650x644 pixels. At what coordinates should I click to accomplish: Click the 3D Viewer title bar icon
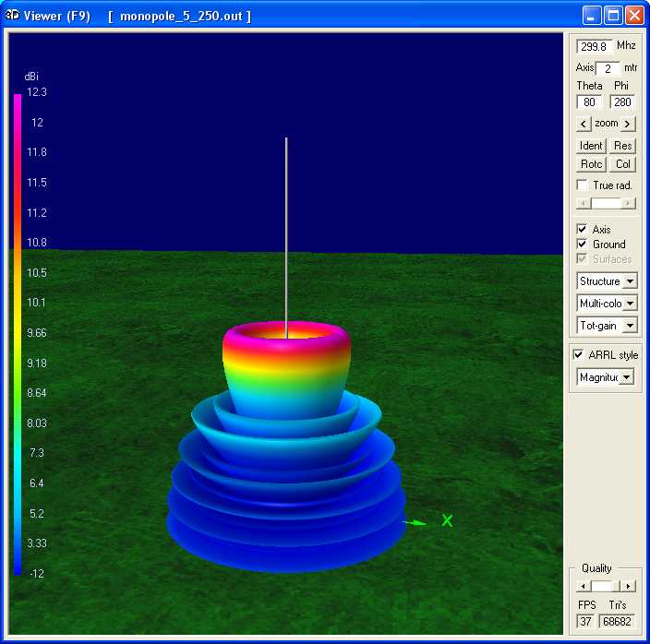click(14, 16)
